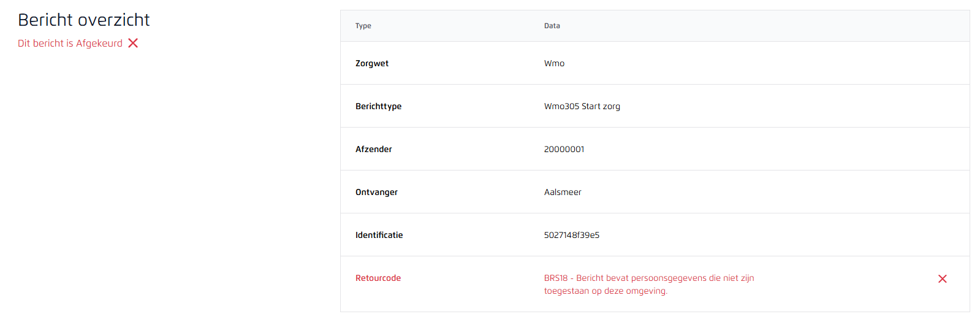Select the Wmo305 Start zorg value
The width and height of the screenshot is (980, 322).
[582, 106]
